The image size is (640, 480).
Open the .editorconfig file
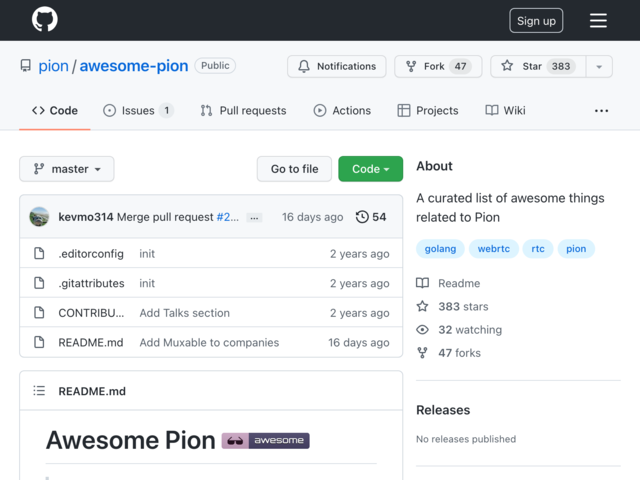point(91,253)
